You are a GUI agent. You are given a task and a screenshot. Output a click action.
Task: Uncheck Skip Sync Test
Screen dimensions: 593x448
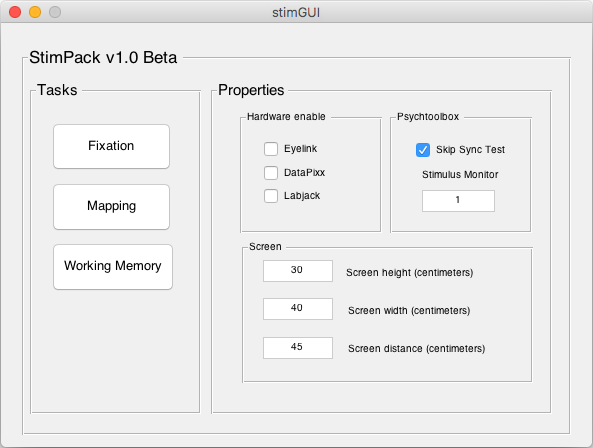click(x=423, y=150)
